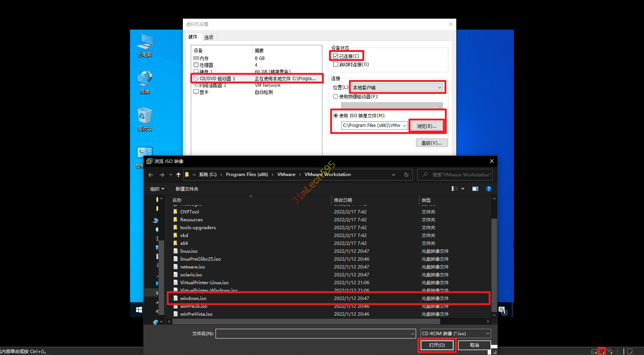Expand the CD-ROM 映像 (*.iso) file type dropdown
Image resolution: width=644 pixels, height=355 pixels.
tap(455, 334)
